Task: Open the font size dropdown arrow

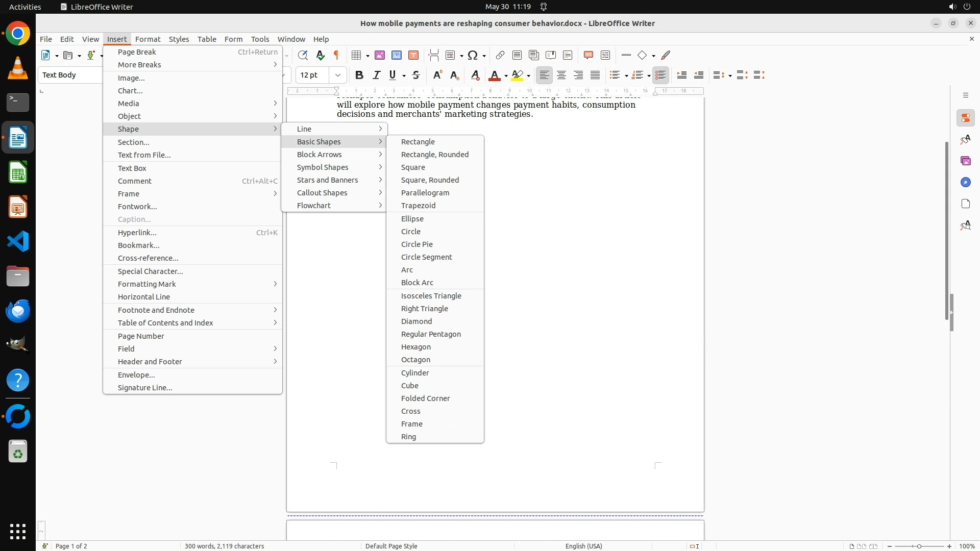Action: click(337, 75)
